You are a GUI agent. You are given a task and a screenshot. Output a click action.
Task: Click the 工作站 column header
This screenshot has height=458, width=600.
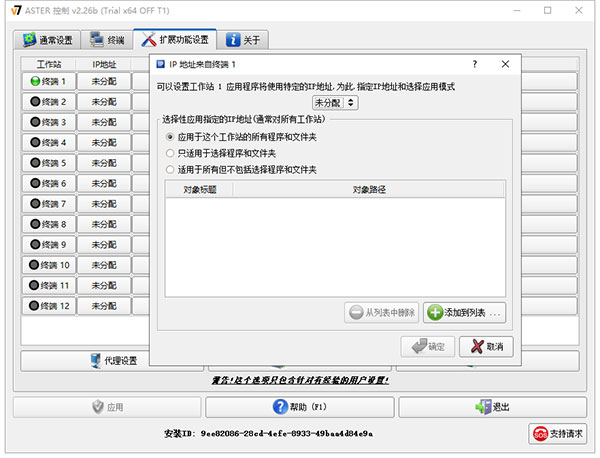click(49, 64)
